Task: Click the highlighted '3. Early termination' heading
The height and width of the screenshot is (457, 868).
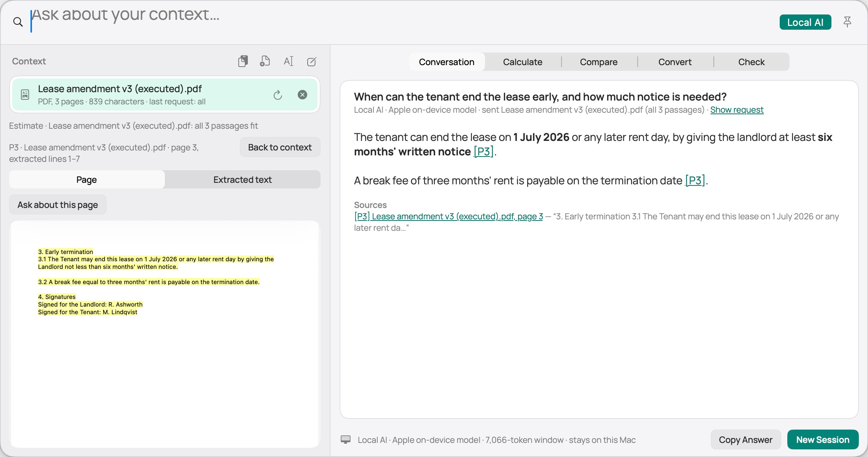Action: click(x=65, y=252)
